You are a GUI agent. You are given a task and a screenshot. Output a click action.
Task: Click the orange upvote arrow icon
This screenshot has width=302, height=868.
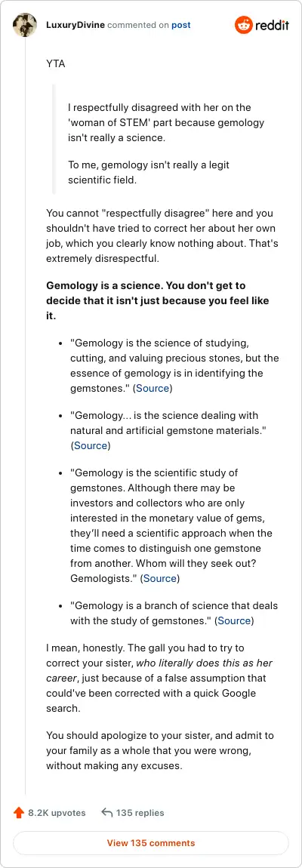tap(18, 813)
